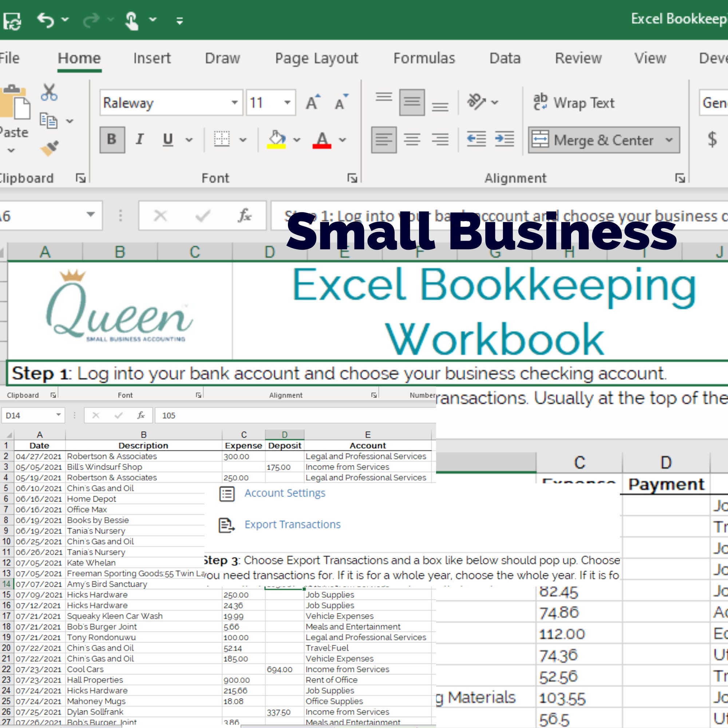Cancel the formula bar entry with X
Image resolution: width=728 pixels, height=728 pixels.
coord(161,216)
